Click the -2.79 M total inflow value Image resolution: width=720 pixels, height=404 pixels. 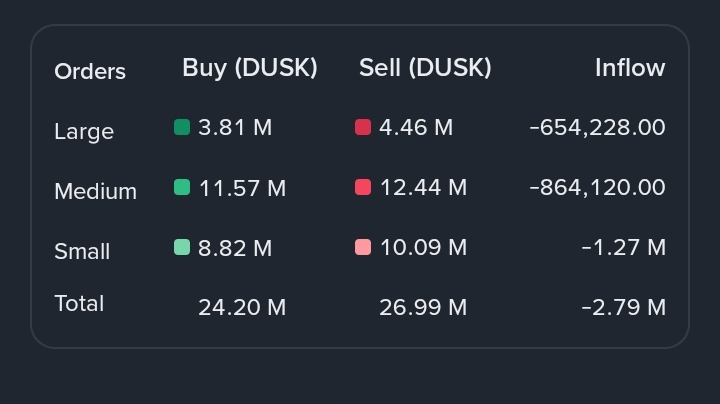(x=623, y=307)
